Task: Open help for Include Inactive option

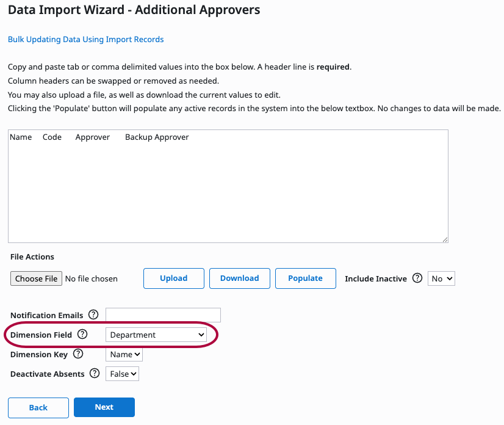Action: point(417,278)
